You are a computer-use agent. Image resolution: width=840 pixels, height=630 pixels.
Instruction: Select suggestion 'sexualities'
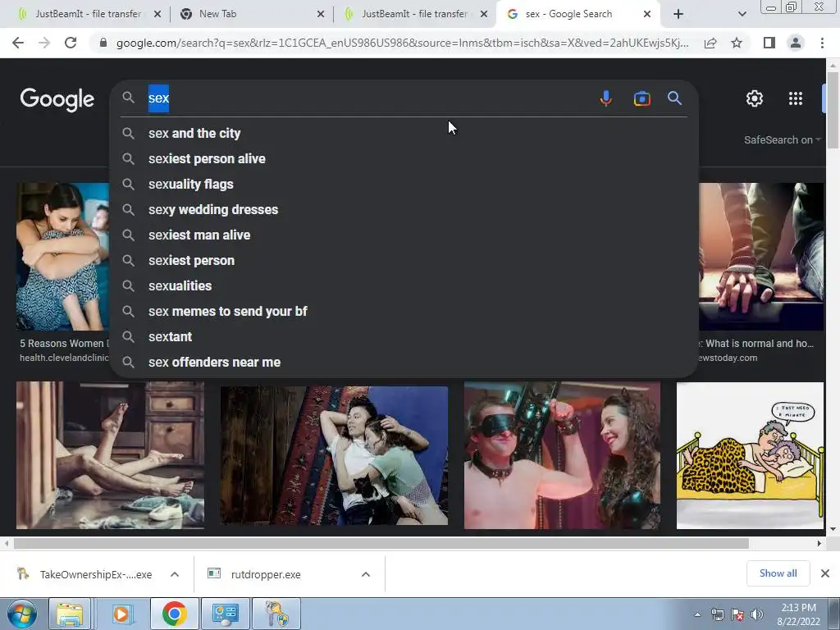tap(404, 286)
